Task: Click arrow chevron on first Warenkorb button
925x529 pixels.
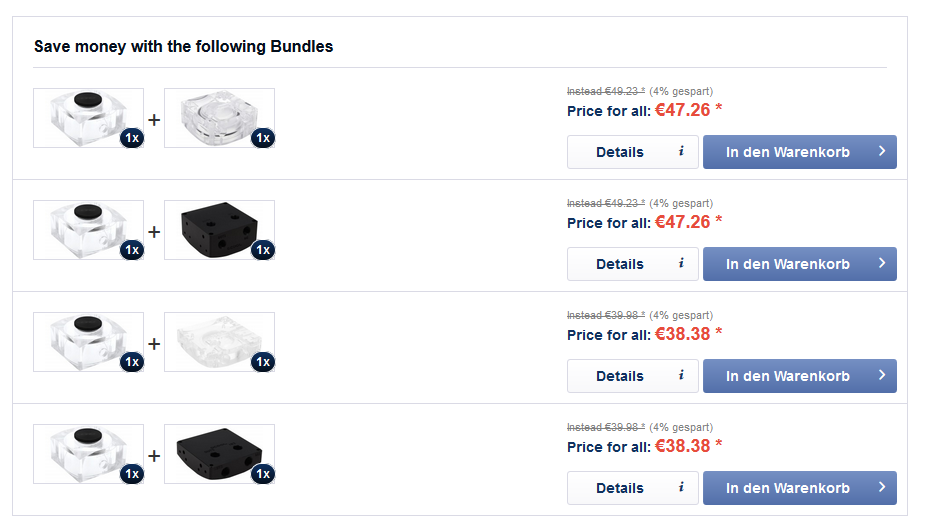Action: [882, 151]
